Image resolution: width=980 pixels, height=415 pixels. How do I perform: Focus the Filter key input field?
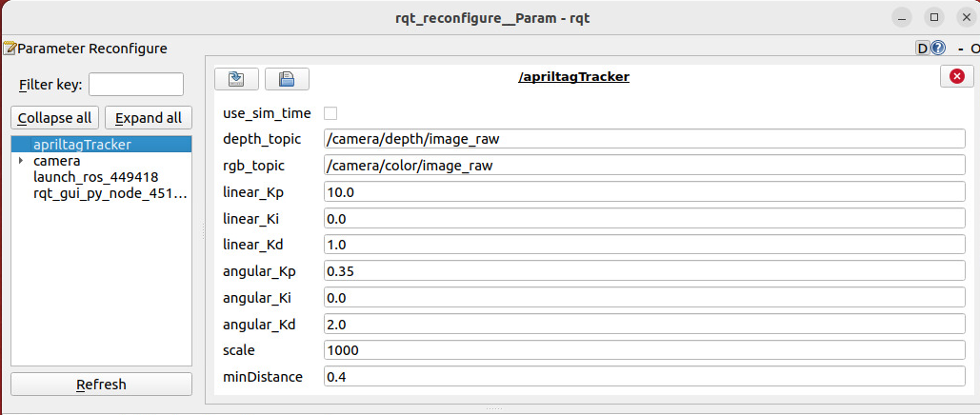(x=136, y=85)
